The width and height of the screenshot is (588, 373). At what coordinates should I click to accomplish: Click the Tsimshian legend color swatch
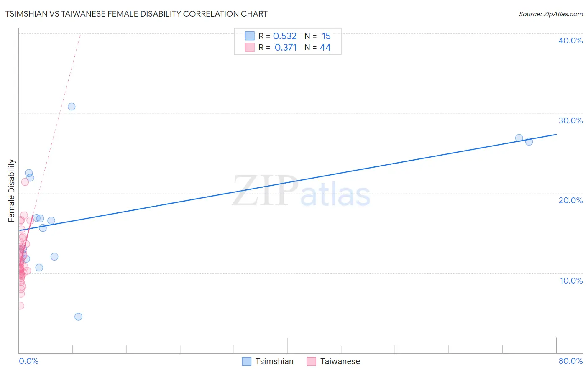tap(247, 361)
